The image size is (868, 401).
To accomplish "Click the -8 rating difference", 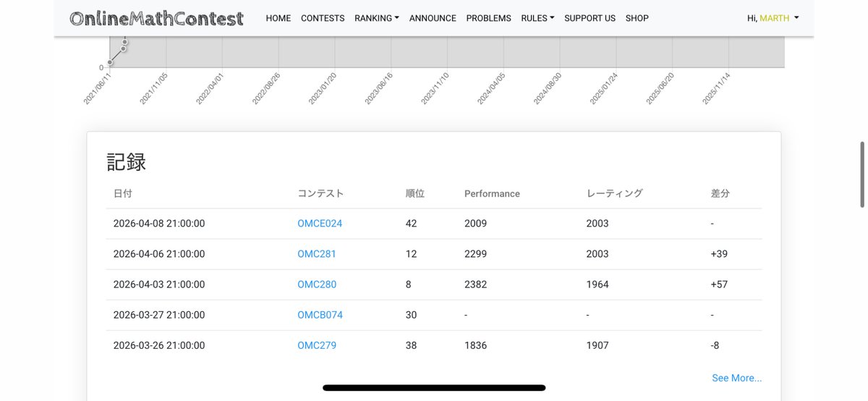I will 715,345.
